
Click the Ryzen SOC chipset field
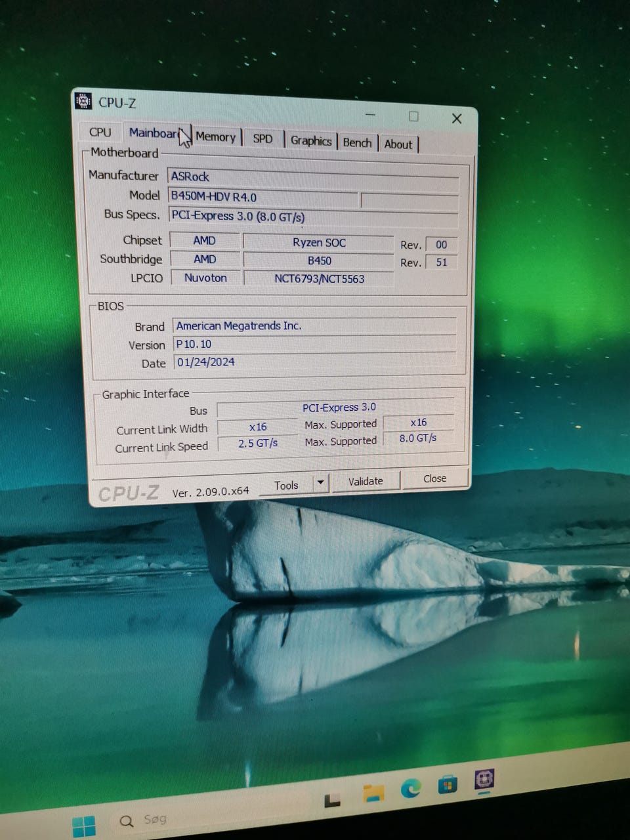tap(318, 242)
